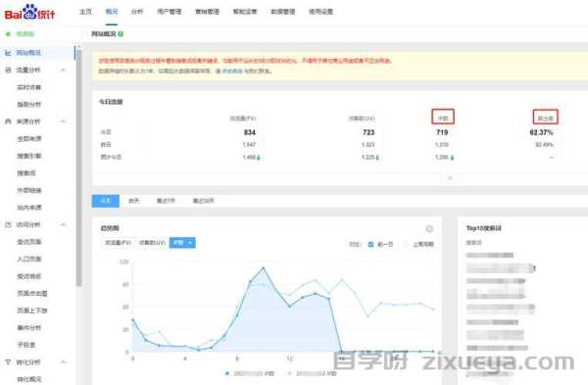This screenshot has height=385, width=588.
Task: Open the 概况 top navigation item
Action: [112, 12]
